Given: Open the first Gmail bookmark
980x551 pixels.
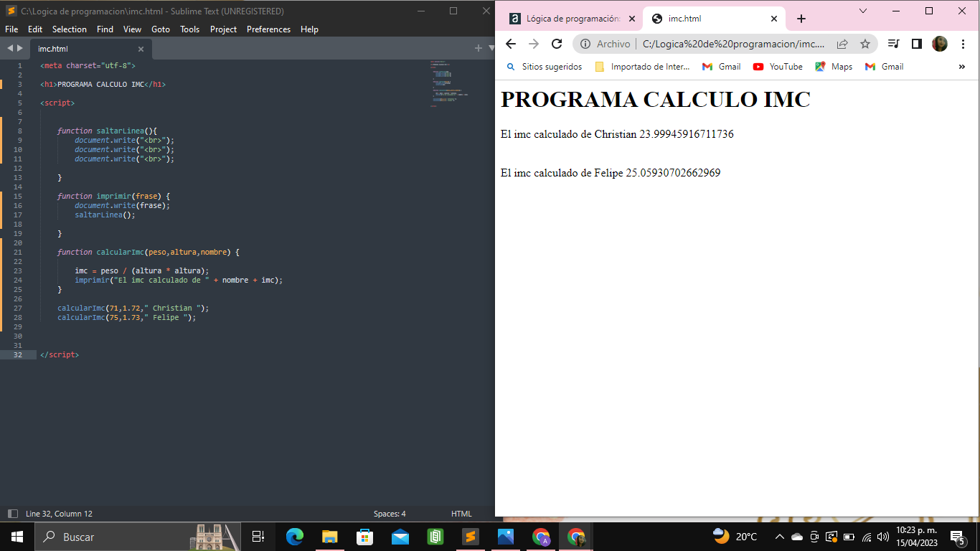Looking at the screenshot, I should coord(721,67).
